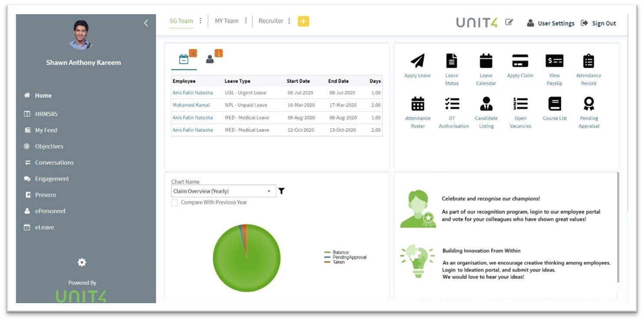Sort table by End Date header

(338, 81)
